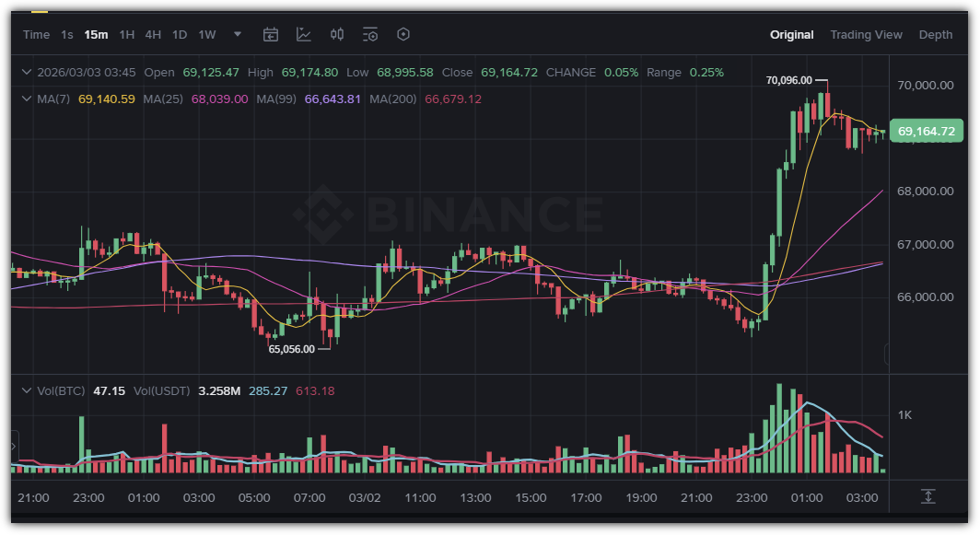The height and width of the screenshot is (535, 980).
Task: Click the 65,056.00 low price marker
Action: [x=291, y=349]
